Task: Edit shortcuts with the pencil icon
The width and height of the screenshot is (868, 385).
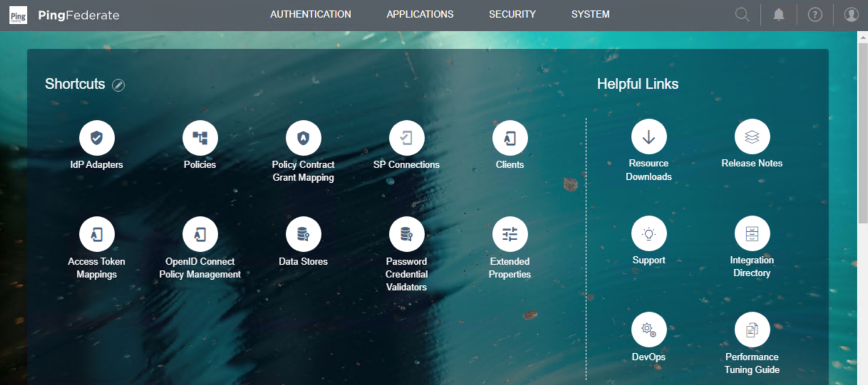Action: point(118,85)
